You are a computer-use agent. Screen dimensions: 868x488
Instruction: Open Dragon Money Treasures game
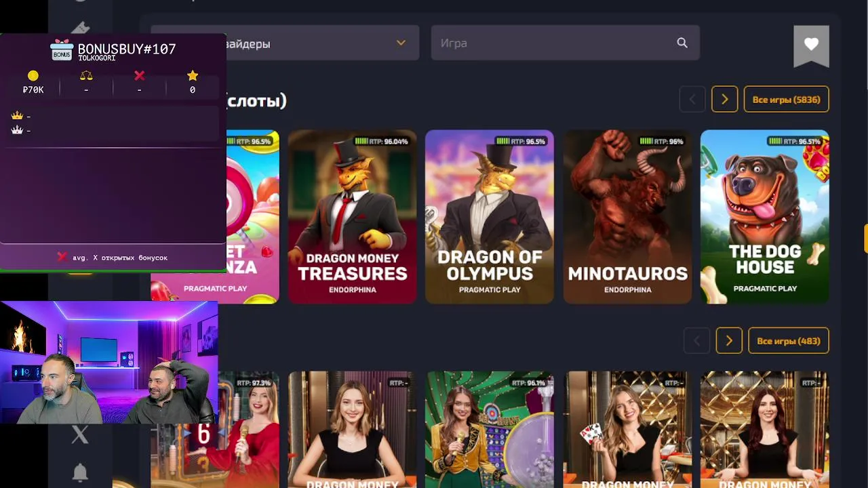point(353,217)
